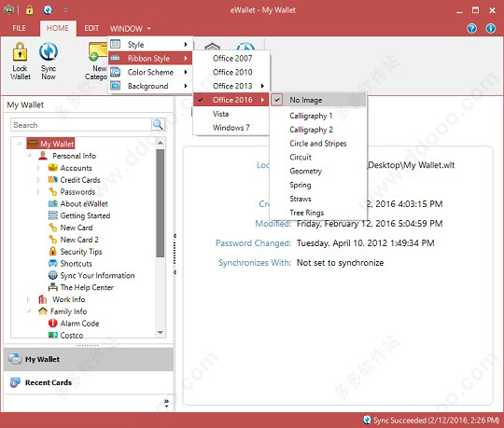The width and height of the screenshot is (504, 428).
Task: Click the tree scrollbar down arrow
Action: 161,333
